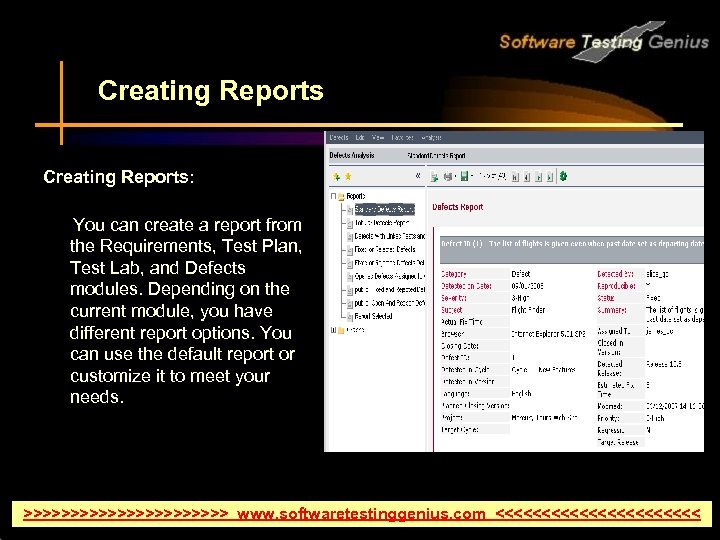Select the Tabular Defects Report tree item
This screenshot has height=540, width=720.
tap(382, 223)
